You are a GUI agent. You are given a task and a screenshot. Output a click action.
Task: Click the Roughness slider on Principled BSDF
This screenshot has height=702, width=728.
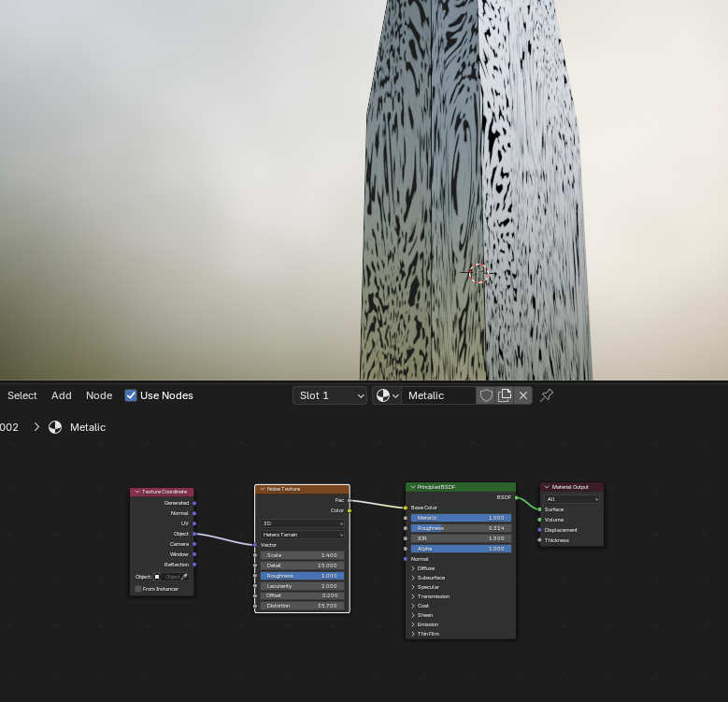click(x=460, y=528)
